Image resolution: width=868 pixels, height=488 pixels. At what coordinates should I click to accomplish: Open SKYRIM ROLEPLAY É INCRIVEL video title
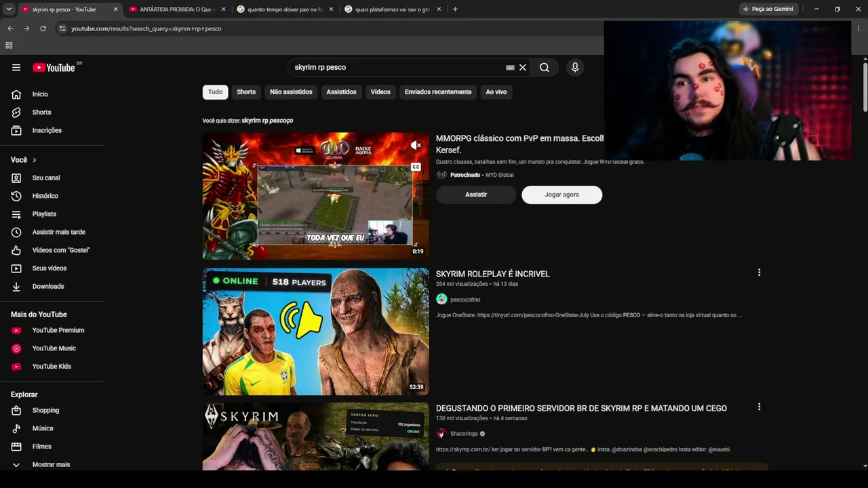(x=493, y=274)
